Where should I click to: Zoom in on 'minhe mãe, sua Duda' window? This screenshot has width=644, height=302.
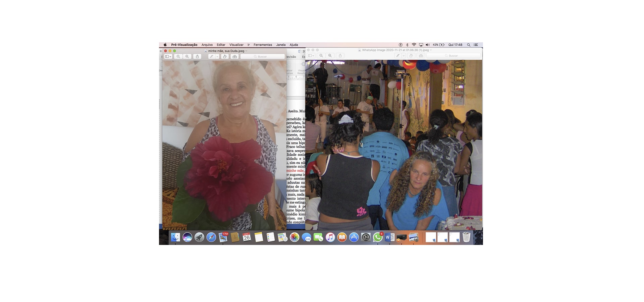[x=187, y=57]
